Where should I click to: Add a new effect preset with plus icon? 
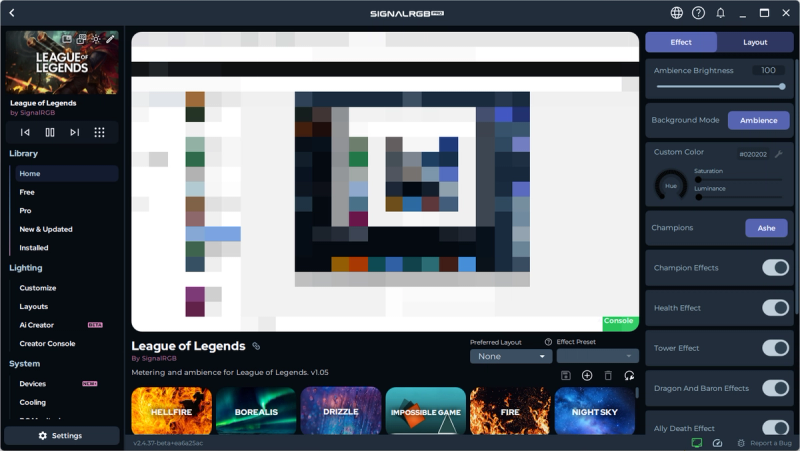pyautogui.click(x=587, y=375)
